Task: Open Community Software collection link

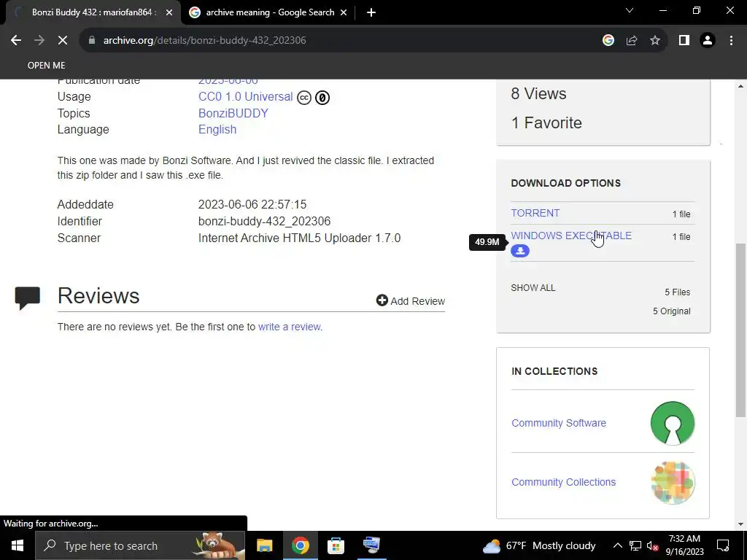Action: pyautogui.click(x=558, y=423)
